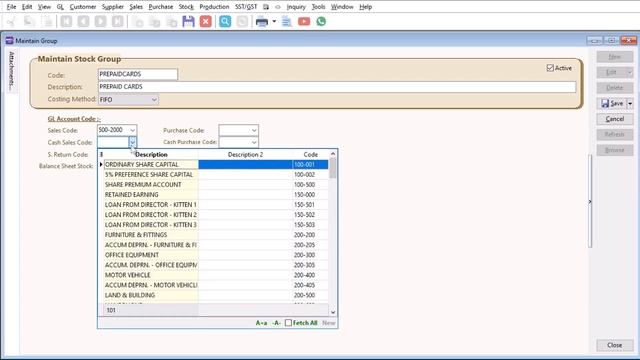Open the Purchase Code dropdown
Viewport: 640px width, 360px height.
254,130
